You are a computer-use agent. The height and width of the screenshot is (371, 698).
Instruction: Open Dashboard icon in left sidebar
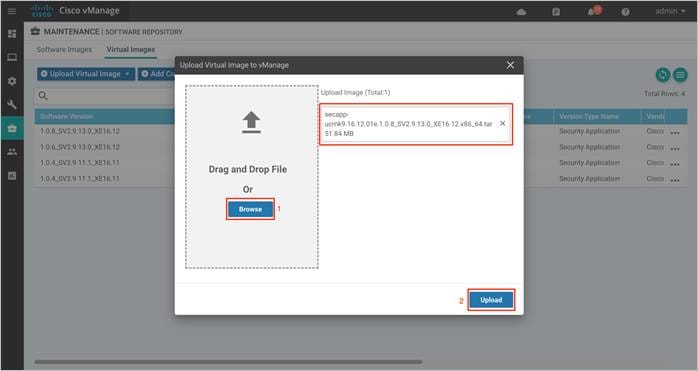[x=12, y=34]
